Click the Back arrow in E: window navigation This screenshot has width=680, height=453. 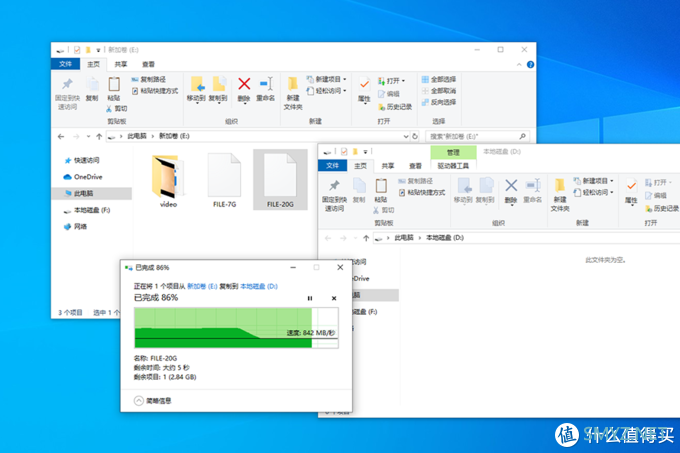[61, 137]
